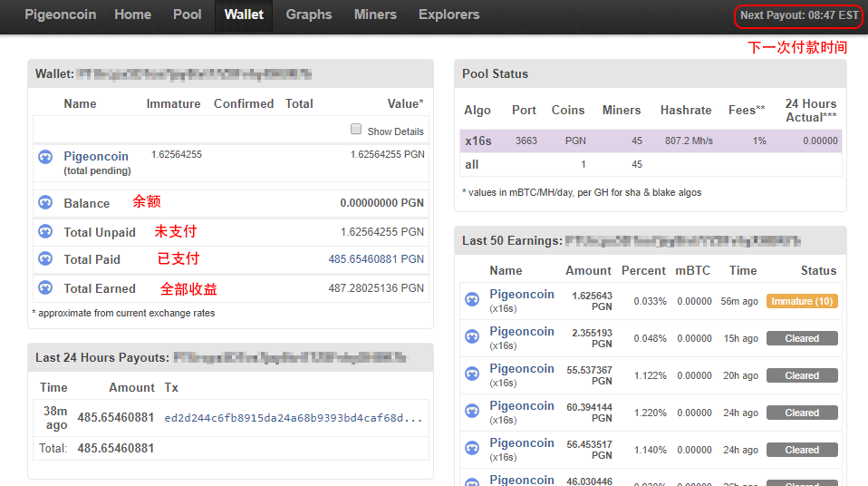Click the Cleared badge in 60.394144 row
The height and width of the screenshot is (486, 868).
[x=802, y=413]
